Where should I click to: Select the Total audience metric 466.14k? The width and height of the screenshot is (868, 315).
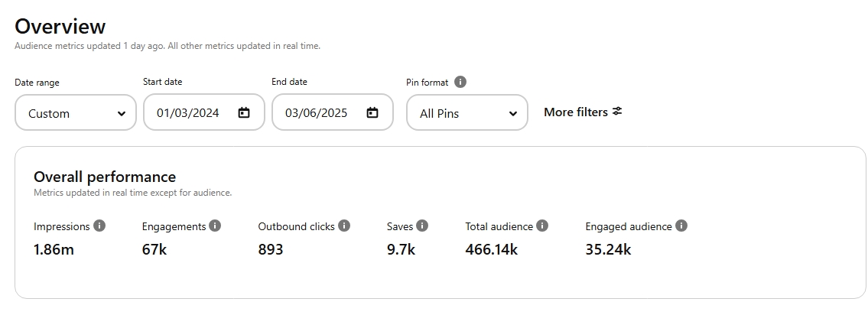coord(492,250)
